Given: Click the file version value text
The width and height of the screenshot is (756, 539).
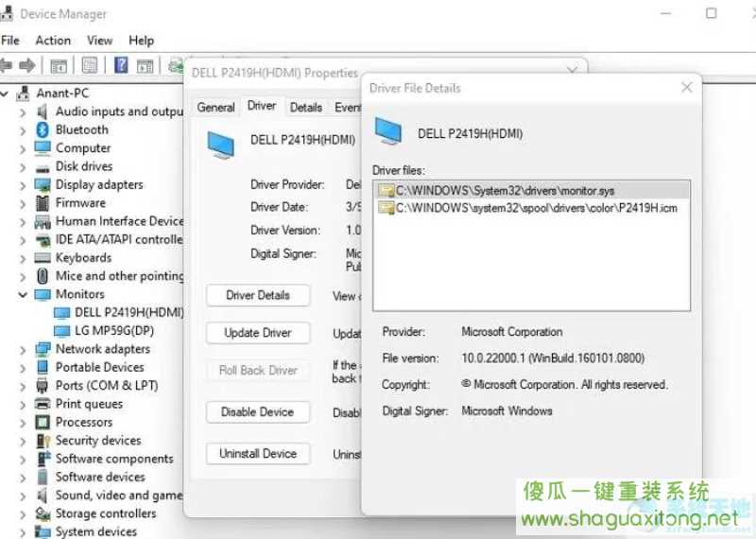Looking at the screenshot, I should pos(553,358).
